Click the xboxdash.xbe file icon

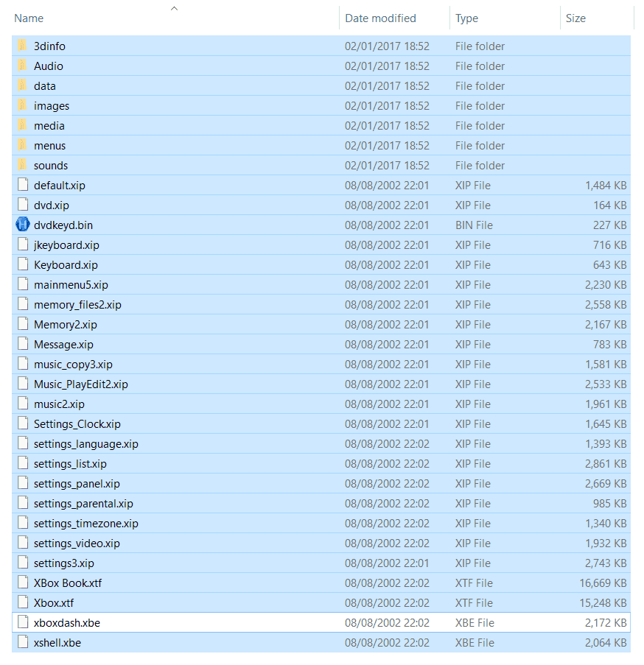pyautogui.click(x=23, y=622)
